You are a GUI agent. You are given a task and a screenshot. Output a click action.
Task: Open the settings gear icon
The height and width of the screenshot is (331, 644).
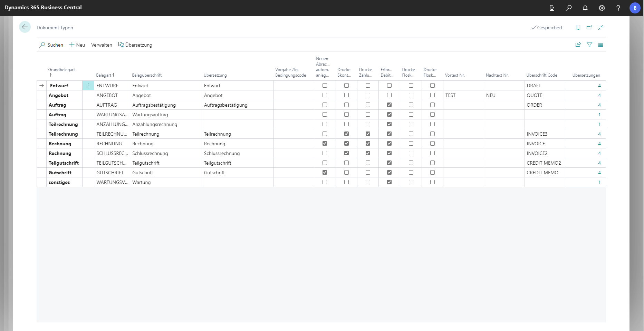pos(602,8)
